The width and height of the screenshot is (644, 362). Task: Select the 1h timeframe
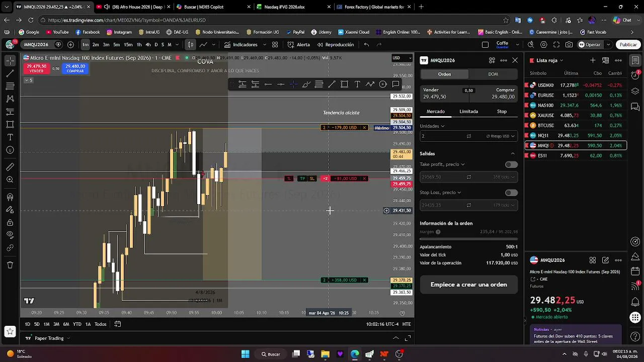[139, 45]
